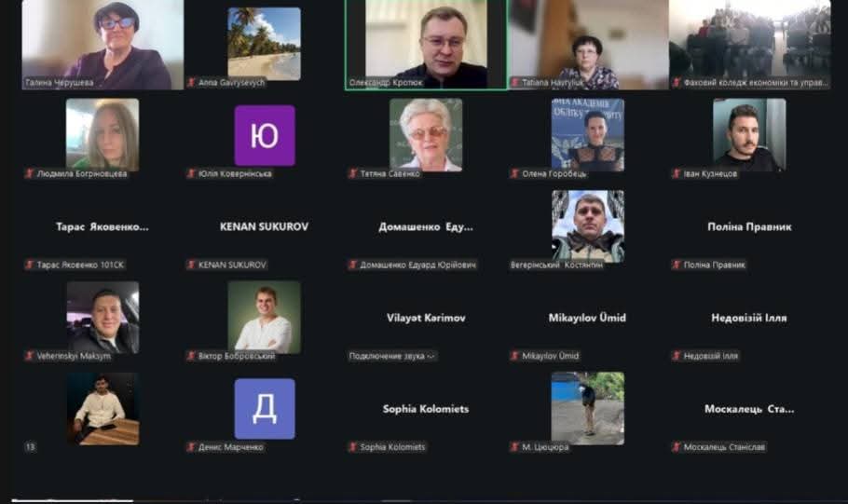The width and height of the screenshot is (848, 504).
Task: Click the Подключение звука status label
Action: 392,356
